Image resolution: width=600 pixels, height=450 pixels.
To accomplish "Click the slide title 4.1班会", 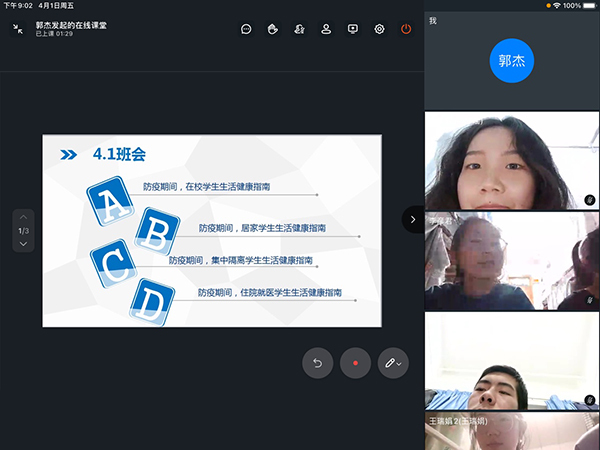I will (119, 154).
